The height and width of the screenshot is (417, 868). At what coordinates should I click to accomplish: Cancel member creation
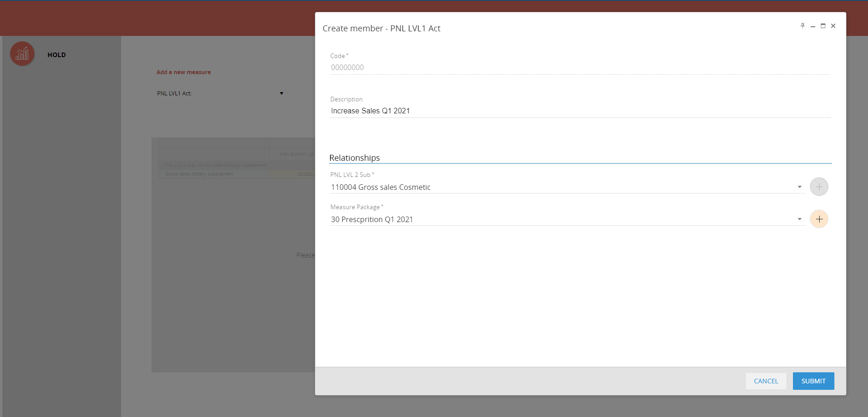pyautogui.click(x=766, y=381)
